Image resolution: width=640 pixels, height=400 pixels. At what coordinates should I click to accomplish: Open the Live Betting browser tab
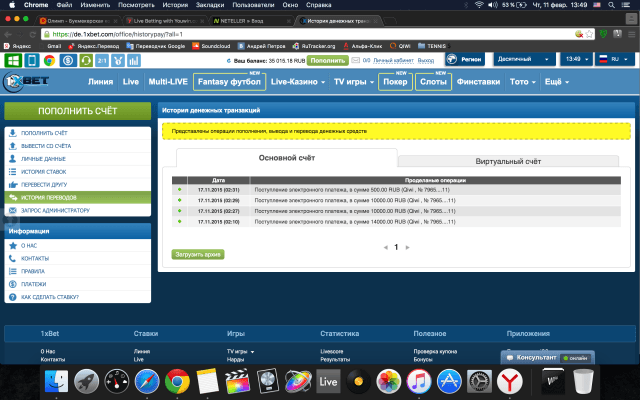click(x=165, y=21)
